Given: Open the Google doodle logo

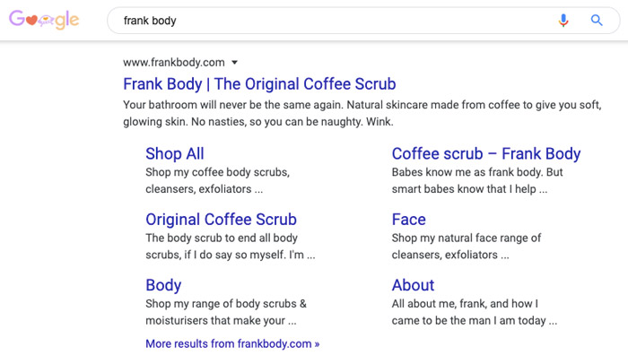Looking at the screenshot, I should [x=44, y=20].
